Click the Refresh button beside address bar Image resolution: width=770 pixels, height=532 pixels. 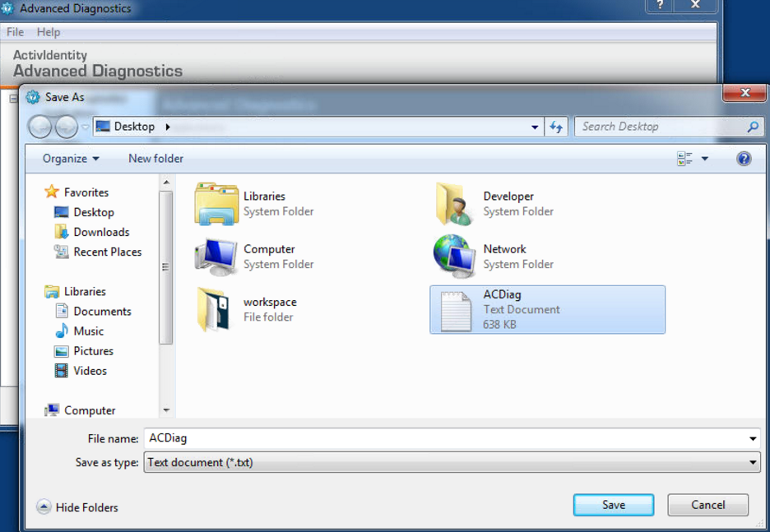[556, 127]
